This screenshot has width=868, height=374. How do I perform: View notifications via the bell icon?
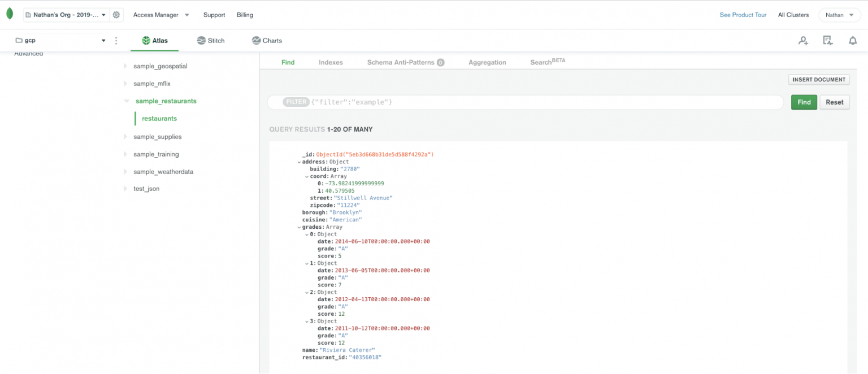point(852,40)
